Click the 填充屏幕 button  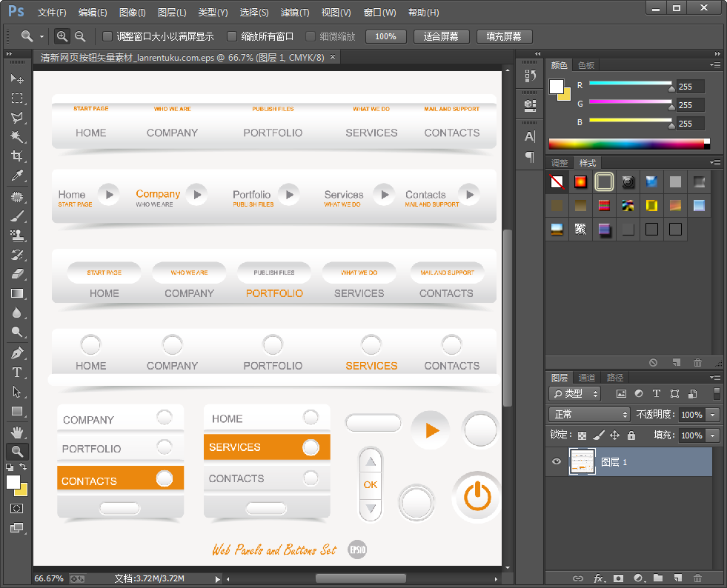pos(503,36)
